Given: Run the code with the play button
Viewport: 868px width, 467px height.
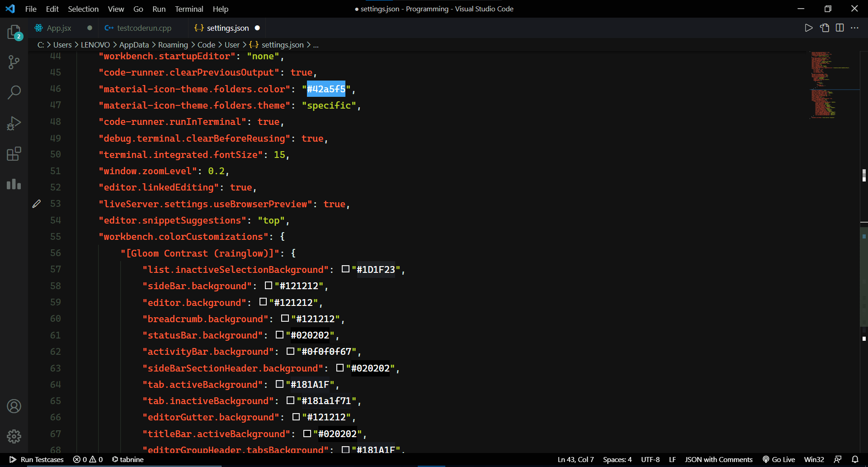Looking at the screenshot, I should (x=809, y=28).
